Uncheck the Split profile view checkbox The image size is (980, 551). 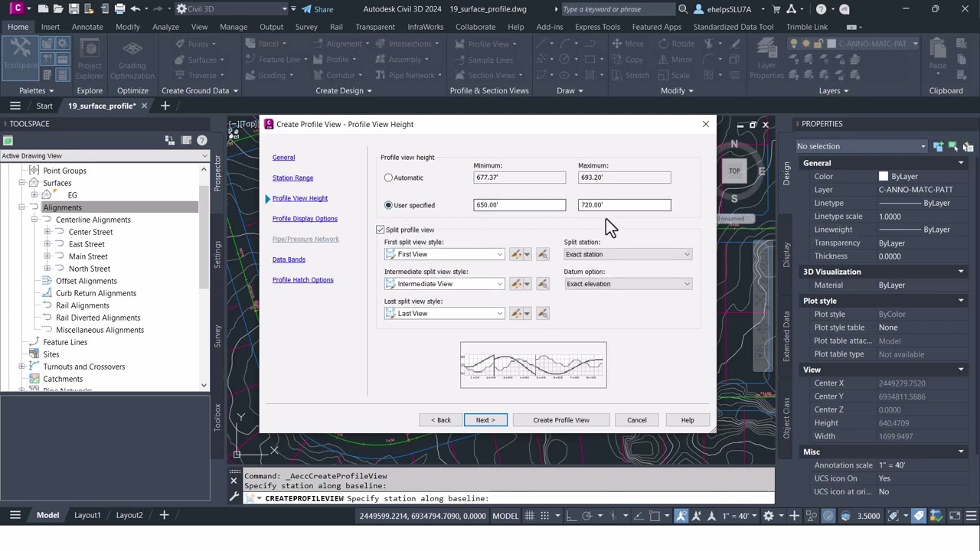(x=381, y=230)
